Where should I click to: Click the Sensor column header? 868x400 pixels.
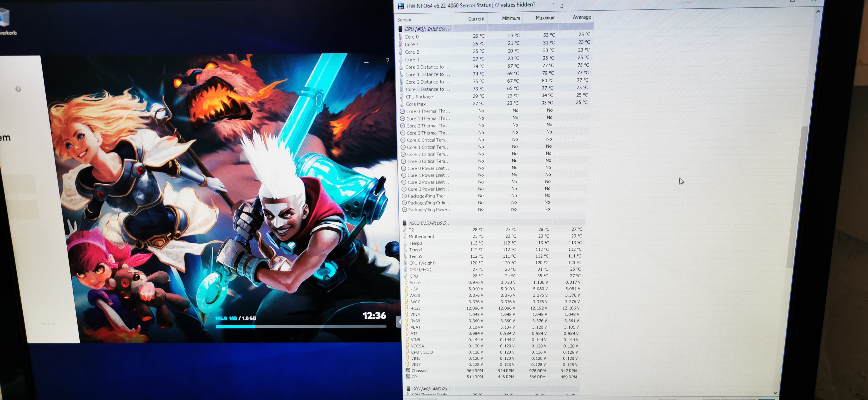coord(404,20)
